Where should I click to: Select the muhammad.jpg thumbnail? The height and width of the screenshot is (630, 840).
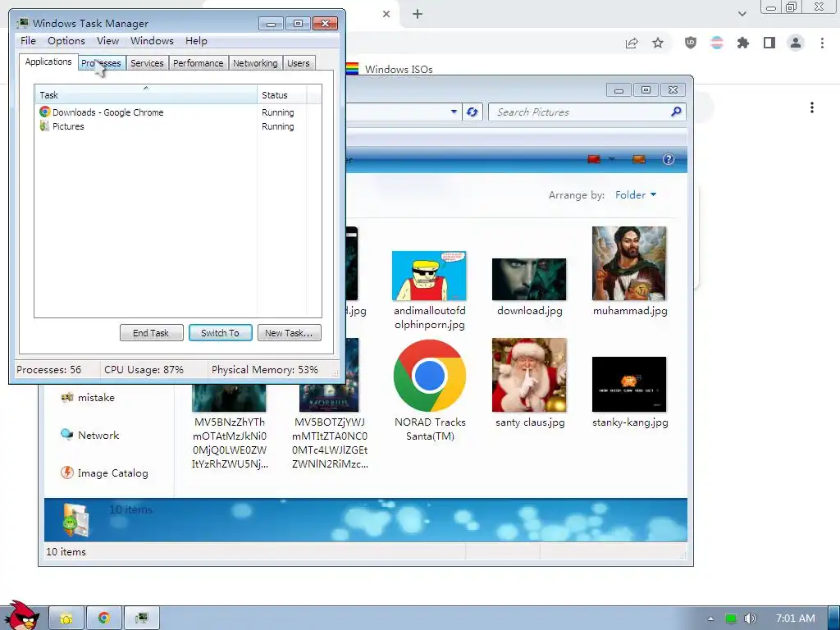(629, 263)
